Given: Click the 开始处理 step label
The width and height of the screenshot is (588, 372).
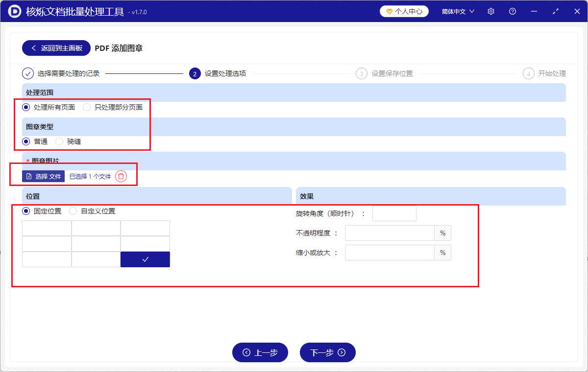Looking at the screenshot, I should coord(551,73).
